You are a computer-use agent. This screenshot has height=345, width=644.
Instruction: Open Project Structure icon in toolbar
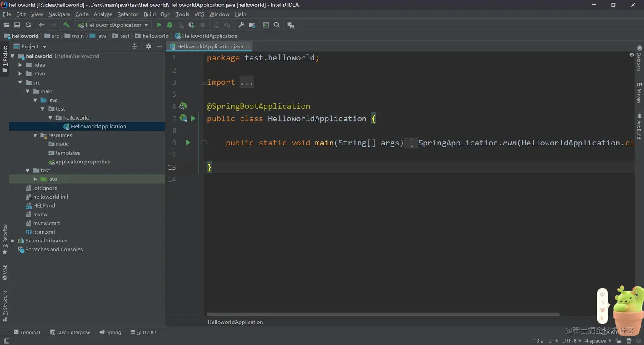pos(252,25)
